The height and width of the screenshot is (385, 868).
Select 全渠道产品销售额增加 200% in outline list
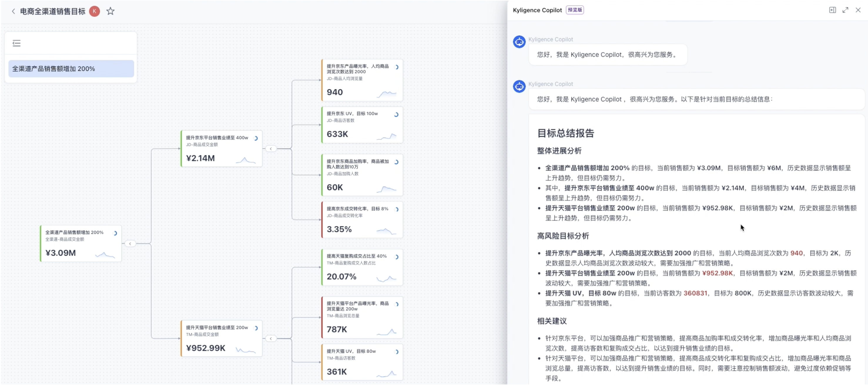[x=71, y=69]
